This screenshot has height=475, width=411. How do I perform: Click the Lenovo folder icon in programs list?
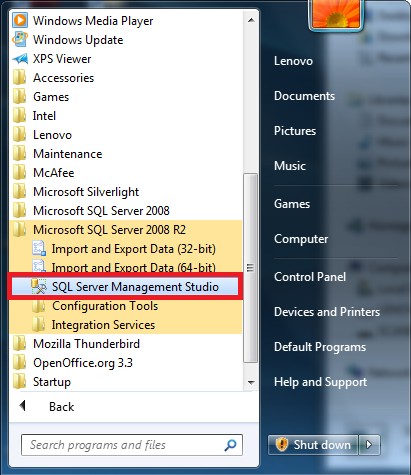click(x=19, y=135)
